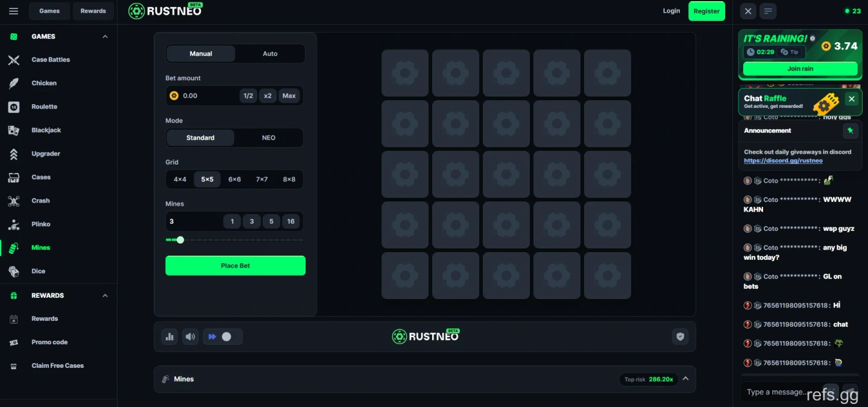Click the Register button
The height and width of the screenshot is (407, 868).
tap(706, 11)
